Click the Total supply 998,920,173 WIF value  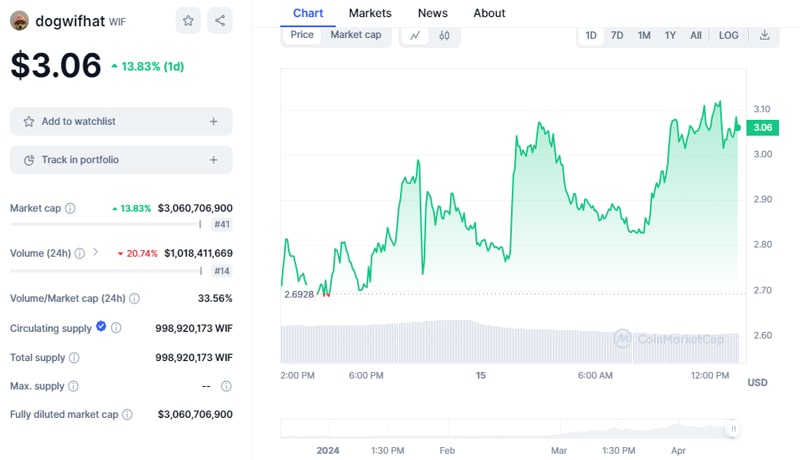click(194, 357)
